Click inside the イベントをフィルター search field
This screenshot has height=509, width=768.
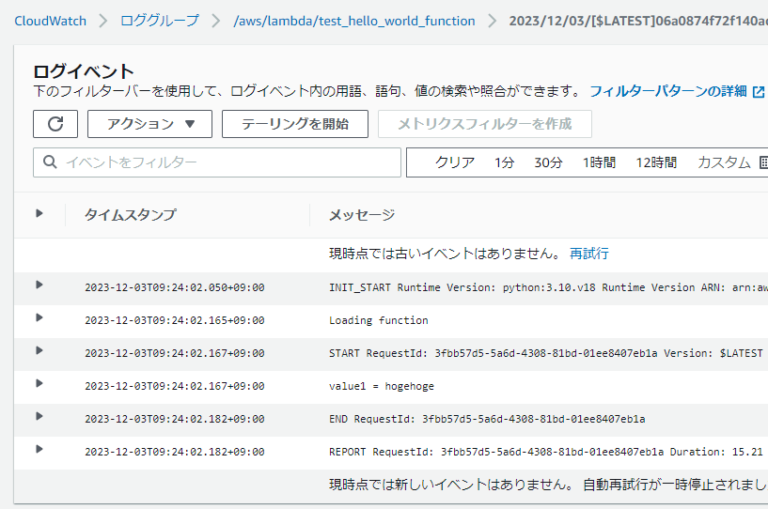pyautogui.click(x=217, y=162)
